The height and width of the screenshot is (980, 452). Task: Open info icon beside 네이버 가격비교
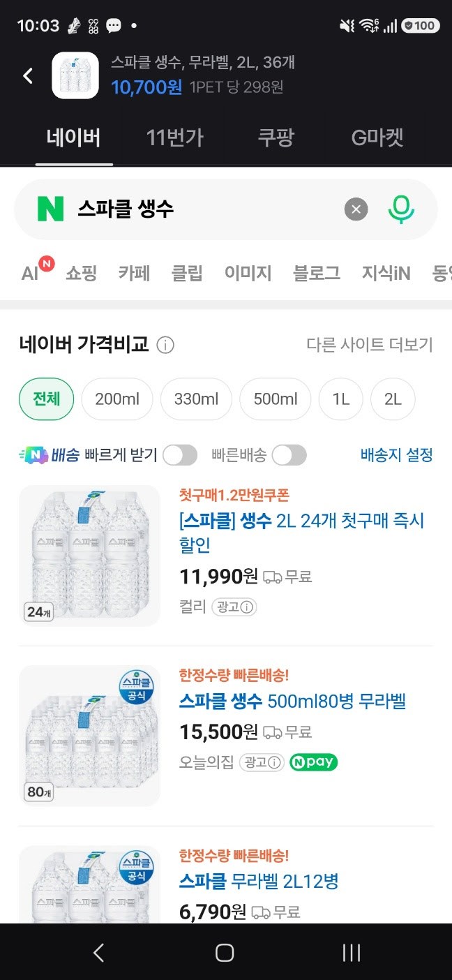coord(165,345)
